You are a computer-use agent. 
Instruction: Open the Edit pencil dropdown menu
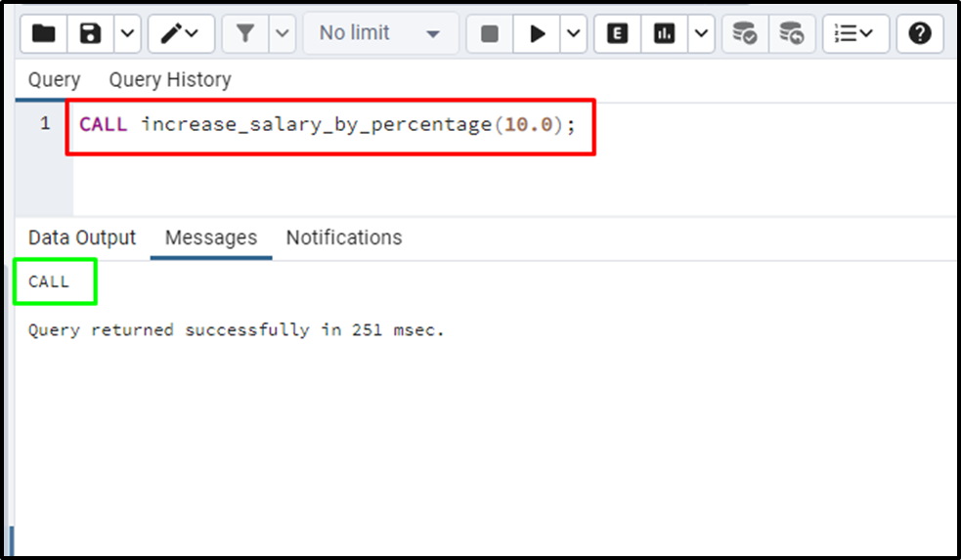181,33
